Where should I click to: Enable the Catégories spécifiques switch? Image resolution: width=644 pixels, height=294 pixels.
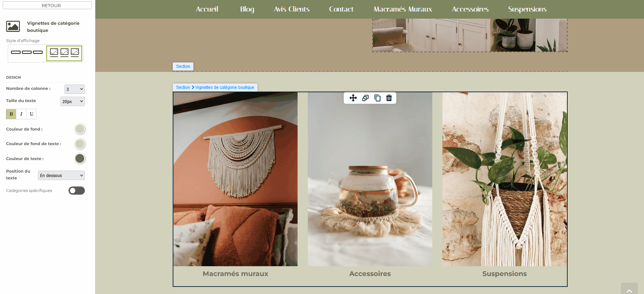(77, 191)
